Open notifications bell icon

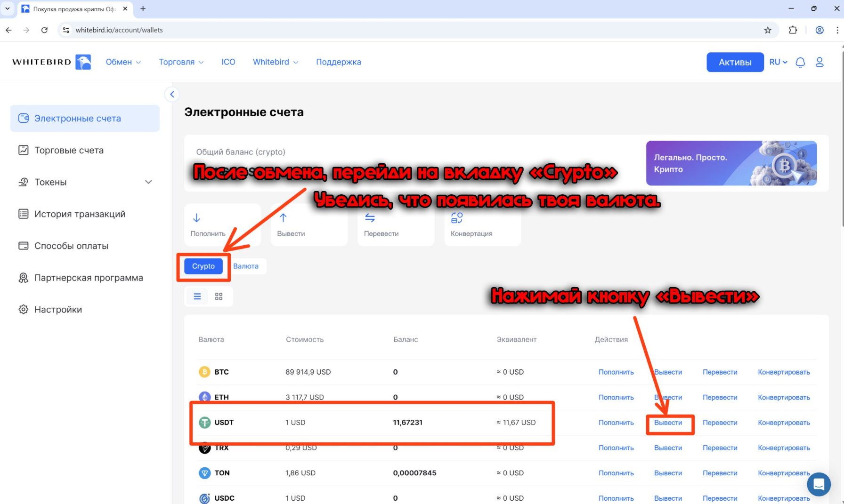tap(800, 62)
